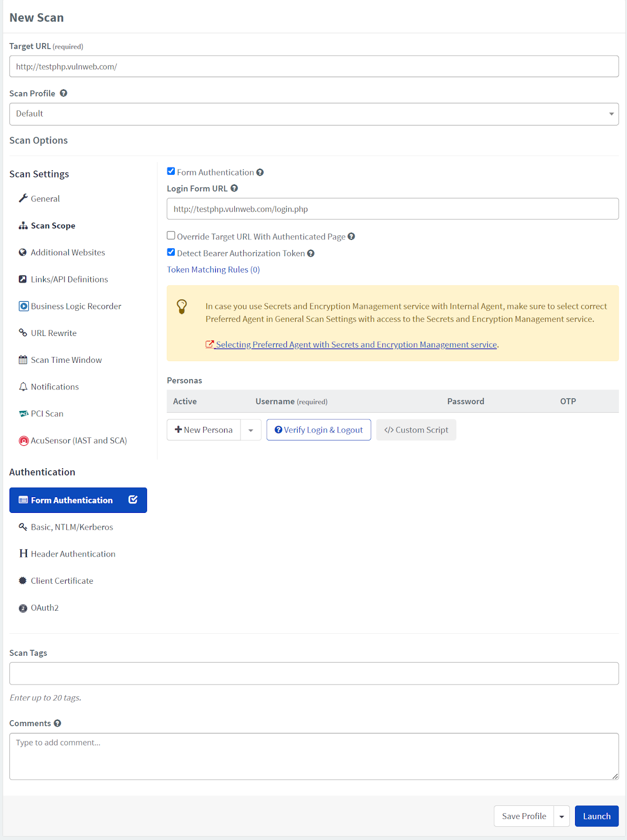627x840 pixels.
Task: Expand the Save Profile dropdown arrow
Action: pyautogui.click(x=562, y=816)
